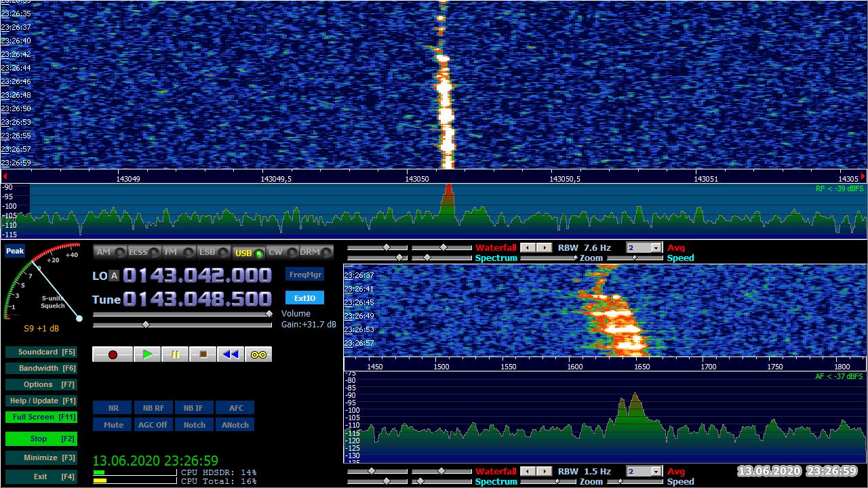Click the green date-time 13.06.2020 23:26:59
This screenshot has height=488, width=868.
tap(155, 461)
